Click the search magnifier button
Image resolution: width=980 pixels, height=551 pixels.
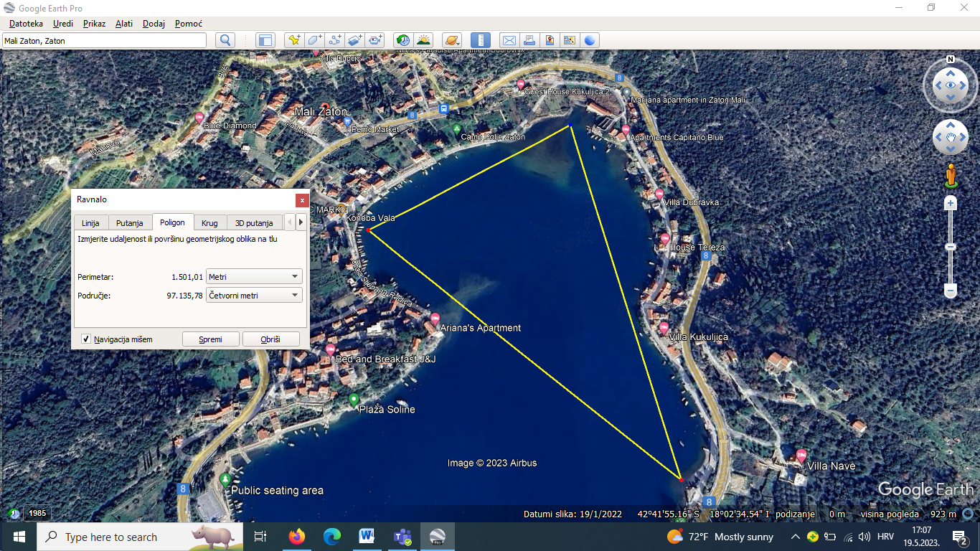(x=225, y=41)
